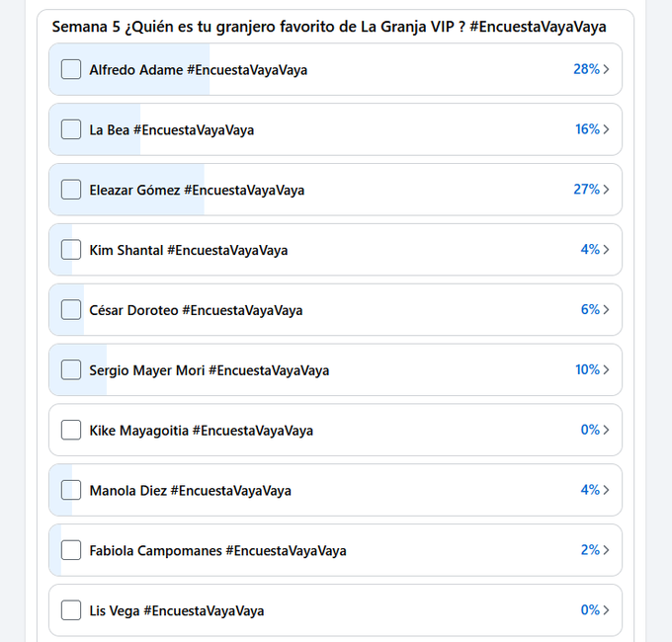Open the 27% voters link for Eleazar Gómez
The image size is (672, 642).
point(586,190)
